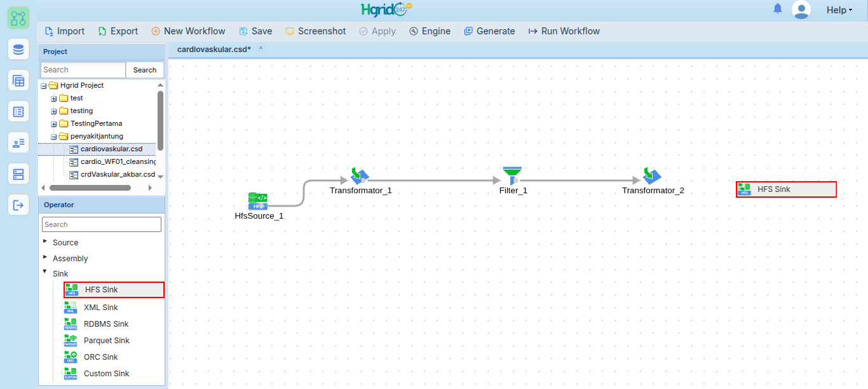Select the HfsSource_1 node icon
This screenshot has width=868, height=389.
pos(258,201)
